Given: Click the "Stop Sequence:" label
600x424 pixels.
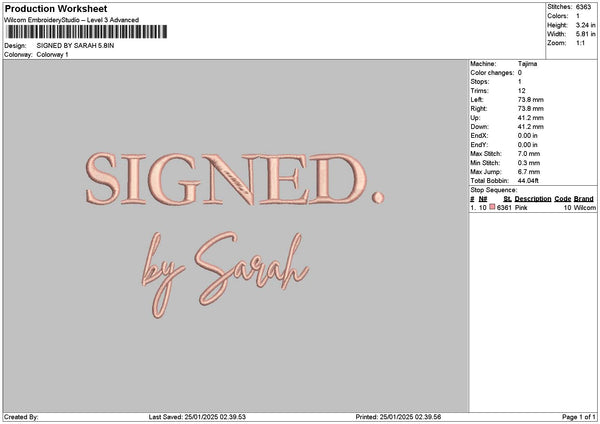Looking at the screenshot, I should (494, 190).
